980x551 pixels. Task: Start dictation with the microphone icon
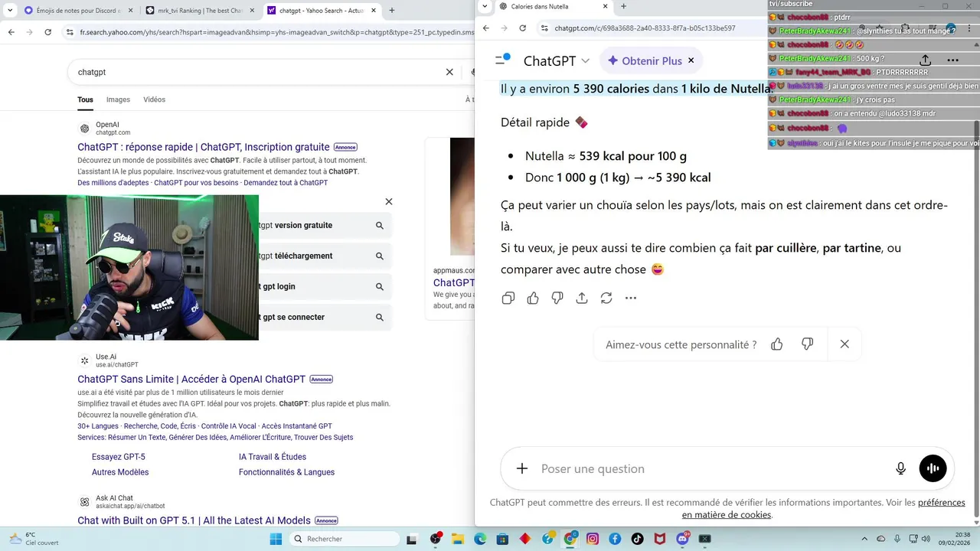click(901, 468)
